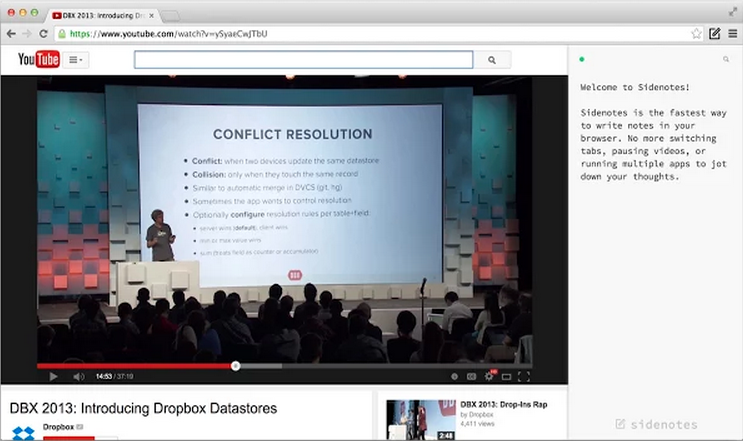This screenshot has width=743, height=441.
Task: Click the 'Welcome to Sidenotes!' text line
Action: click(x=635, y=87)
